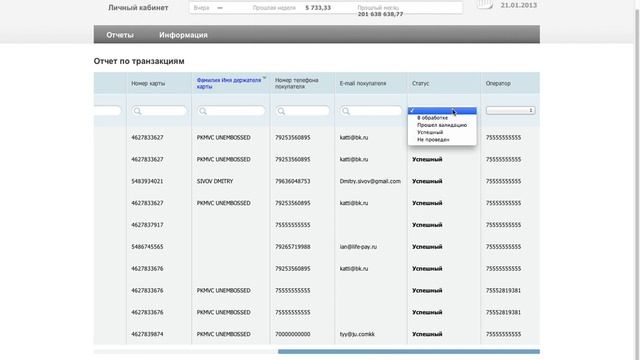Click magnifier icon in phone number filter
This screenshot has width=640, height=360.
click(x=281, y=111)
